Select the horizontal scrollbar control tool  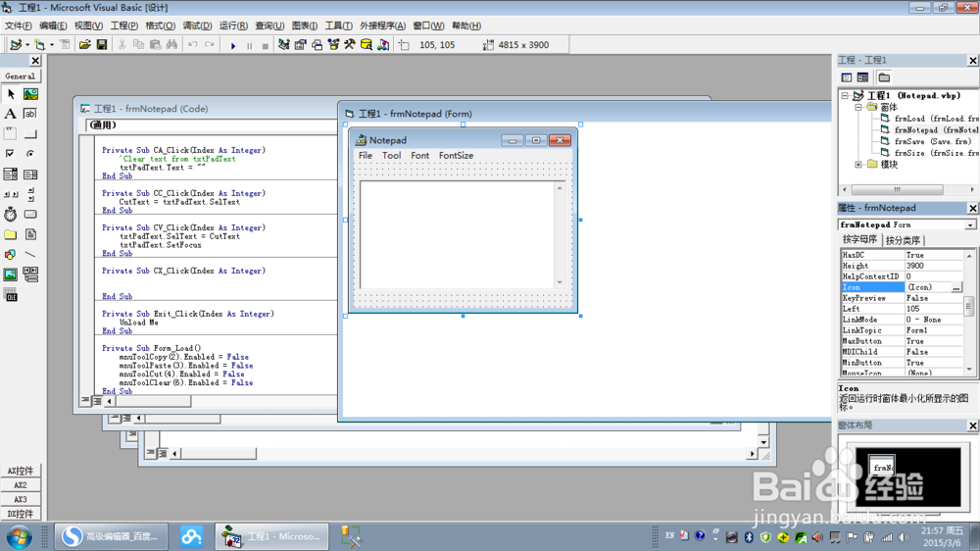11,194
